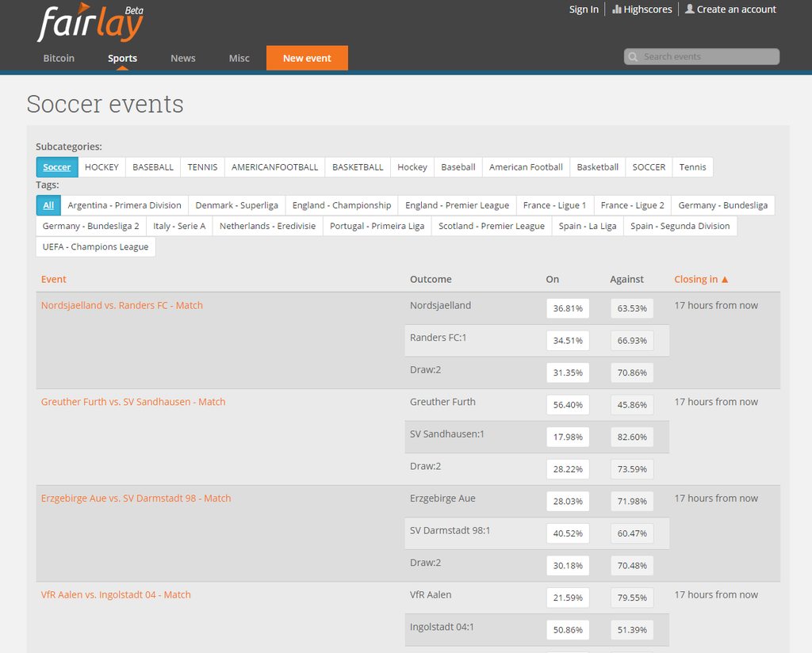Bet on the draw at 28.22%

(568, 469)
